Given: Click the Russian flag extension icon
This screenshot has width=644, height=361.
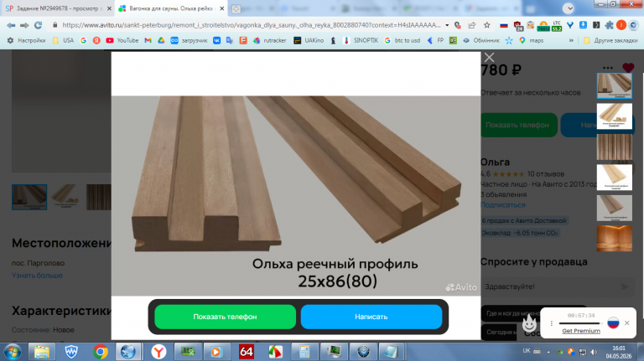Looking at the screenshot, I should coord(504,25).
